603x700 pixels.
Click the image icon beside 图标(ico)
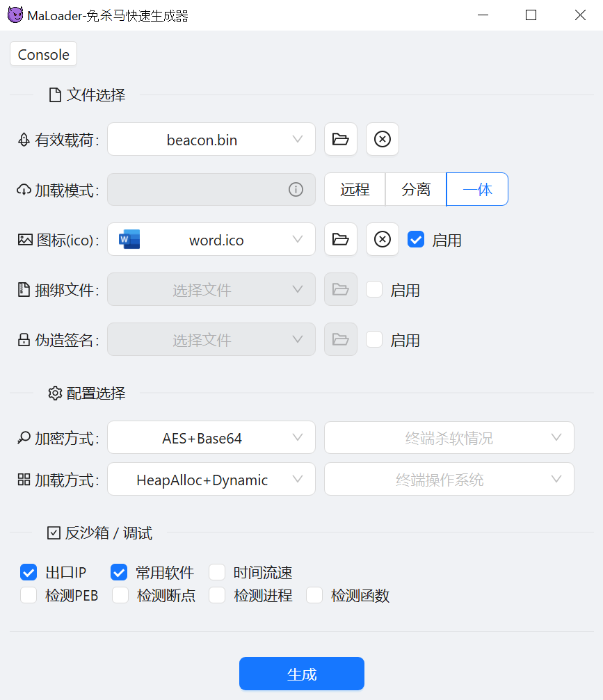pos(25,240)
